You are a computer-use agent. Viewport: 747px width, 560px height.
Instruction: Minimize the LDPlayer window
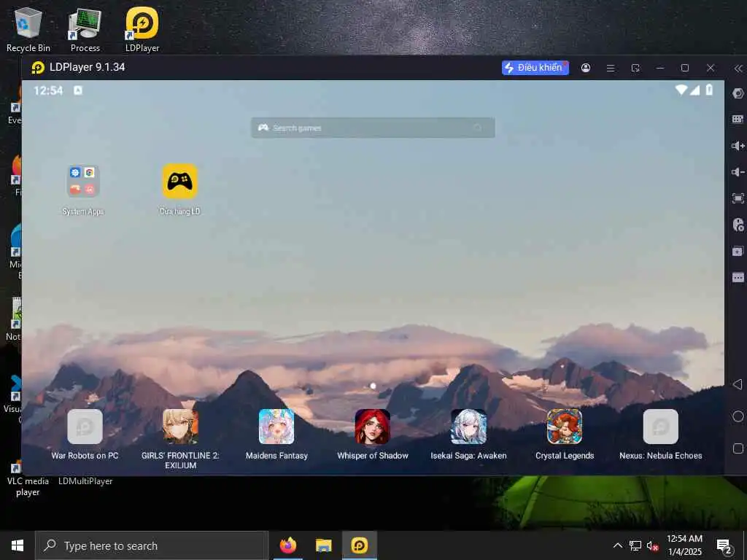click(x=659, y=68)
